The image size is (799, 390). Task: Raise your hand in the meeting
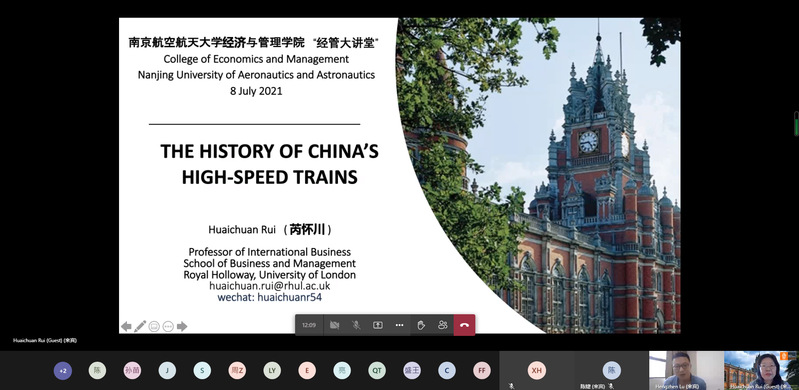421,325
